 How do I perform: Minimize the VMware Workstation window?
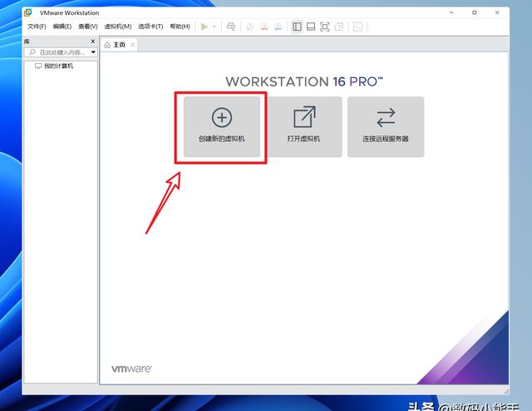451,12
